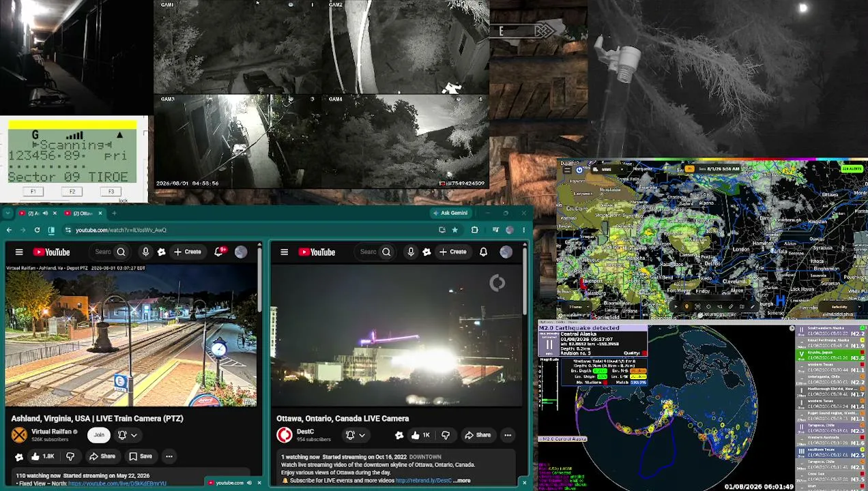Dislike the Ashland train camera video

70,456
